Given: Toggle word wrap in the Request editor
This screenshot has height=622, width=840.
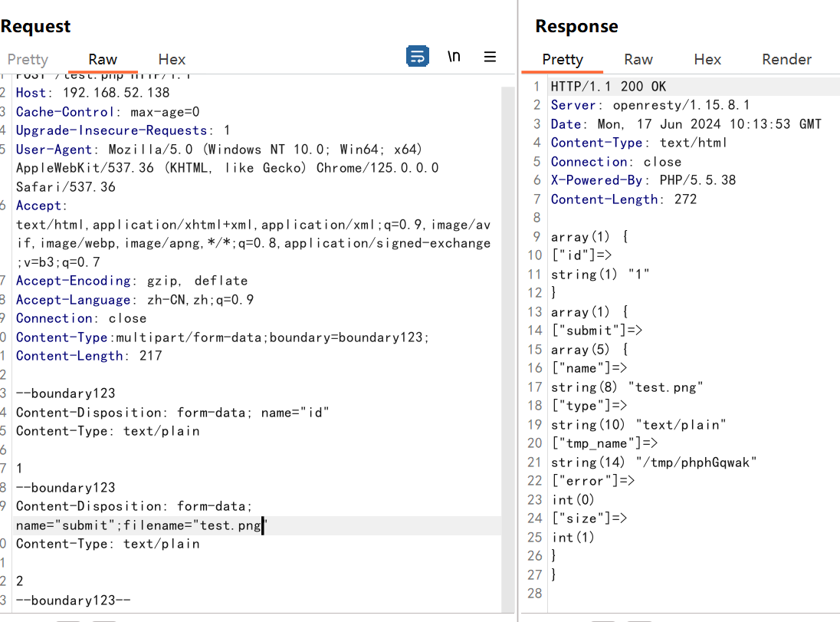Looking at the screenshot, I should [x=417, y=57].
